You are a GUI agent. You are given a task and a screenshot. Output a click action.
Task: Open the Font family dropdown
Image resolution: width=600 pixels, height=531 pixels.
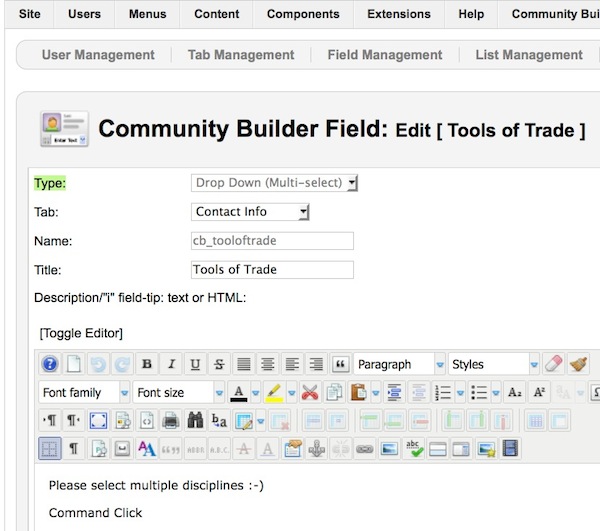tap(84, 393)
